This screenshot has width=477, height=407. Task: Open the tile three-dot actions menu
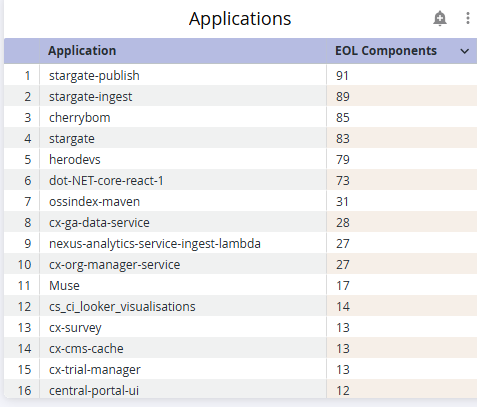(x=468, y=18)
